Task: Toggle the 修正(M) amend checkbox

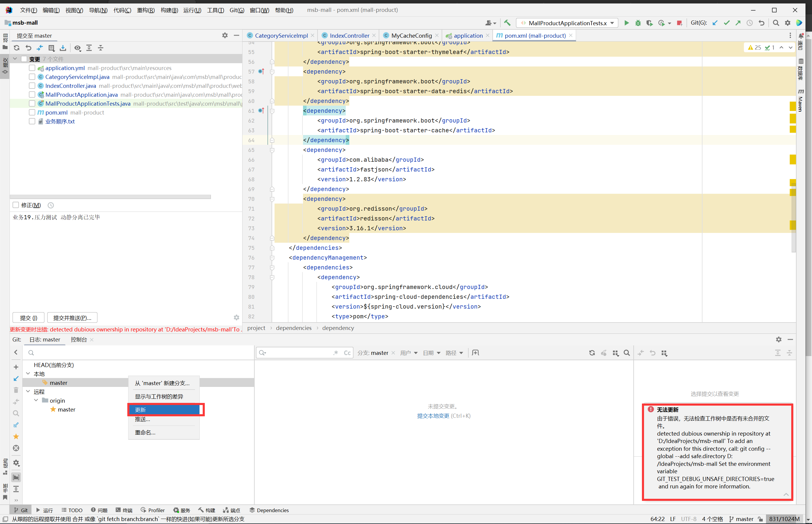Action: (16, 205)
